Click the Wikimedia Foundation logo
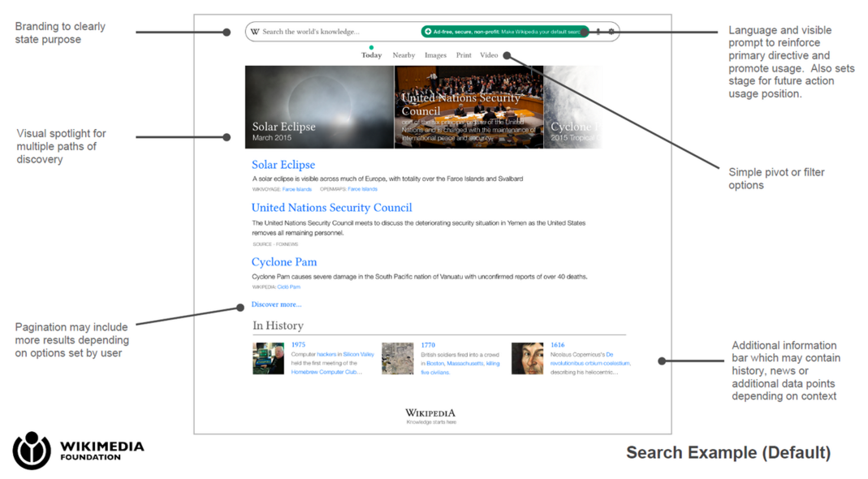868x479 pixels. tap(78, 451)
